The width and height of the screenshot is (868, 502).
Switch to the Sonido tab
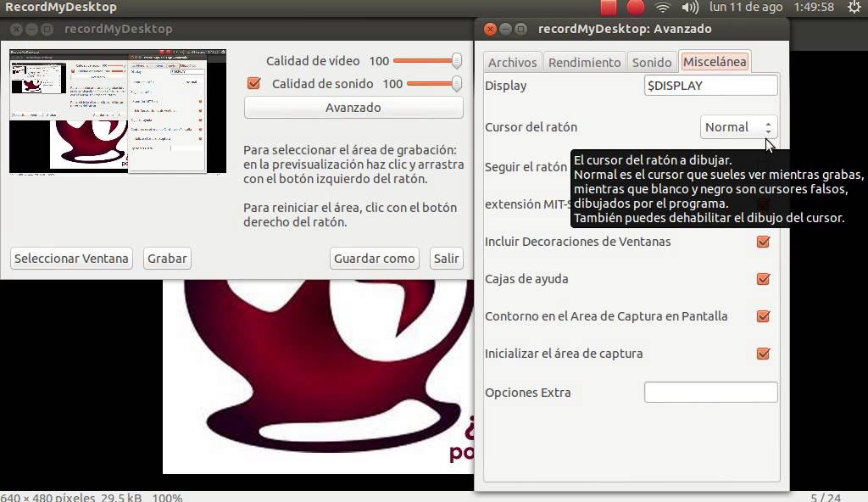tap(652, 62)
